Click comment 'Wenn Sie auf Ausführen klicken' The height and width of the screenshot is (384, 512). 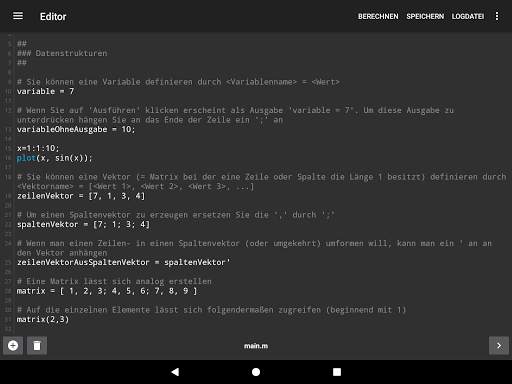coord(235,115)
